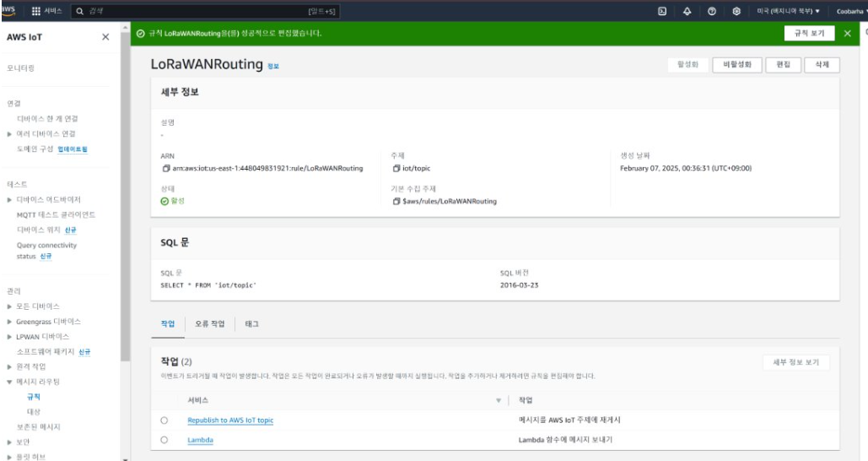Collapse 메시지 라우팅 section
The image size is (868, 461).
coord(9,382)
